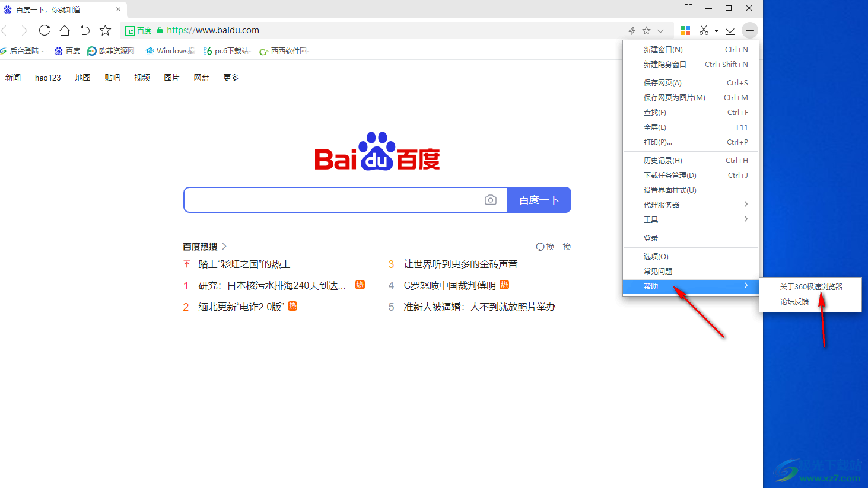Select 关于360极速浏览器 in submenu
This screenshot has width=868, height=488.
tap(810, 287)
